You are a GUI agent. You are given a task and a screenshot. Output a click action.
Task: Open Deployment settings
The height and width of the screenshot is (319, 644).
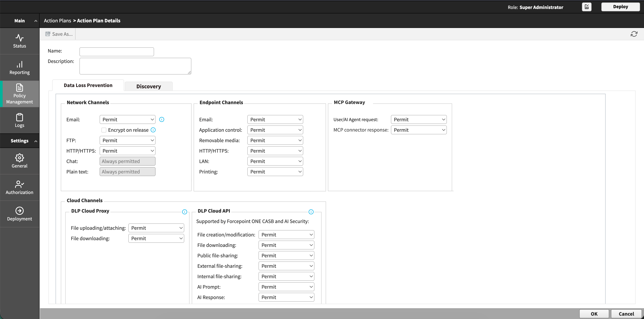point(20,214)
